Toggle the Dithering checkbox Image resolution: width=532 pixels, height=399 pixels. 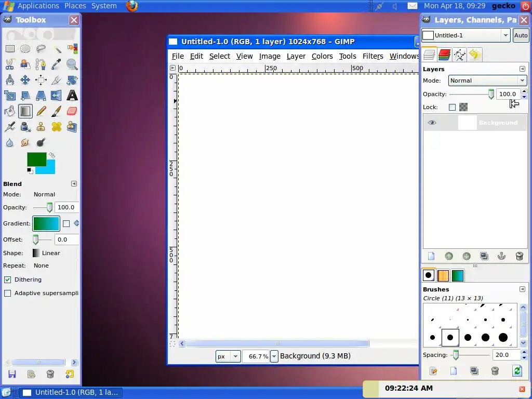tap(7, 280)
